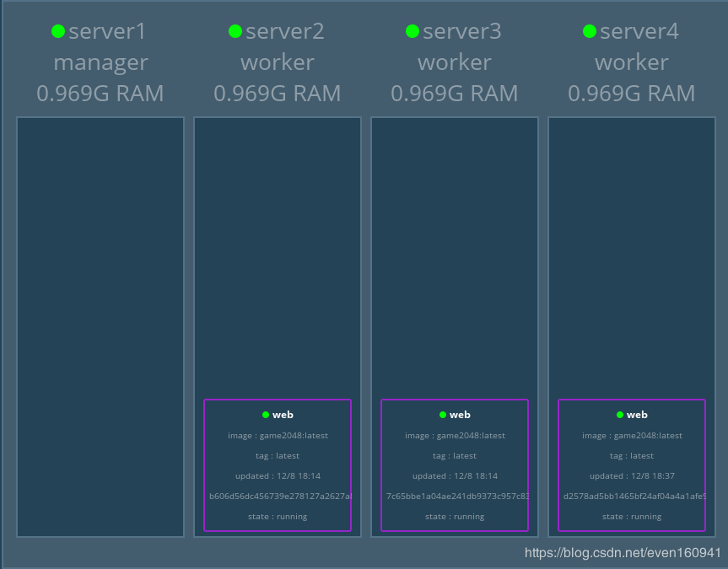Click the green status dot beside server4
The height and width of the screenshot is (569, 728).
(x=590, y=31)
